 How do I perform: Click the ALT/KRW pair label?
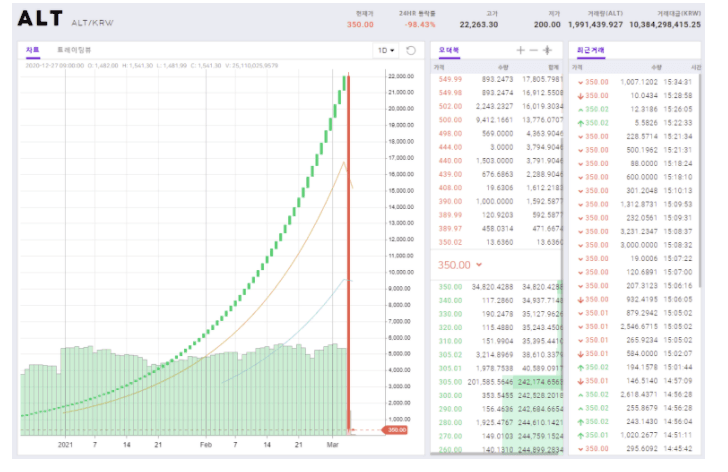92,23
